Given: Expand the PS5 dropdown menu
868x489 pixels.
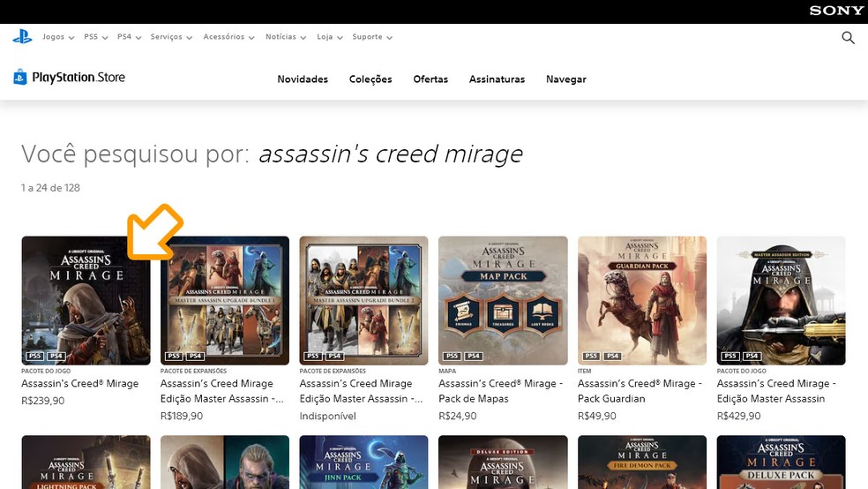Looking at the screenshot, I should (x=96, y=37).
